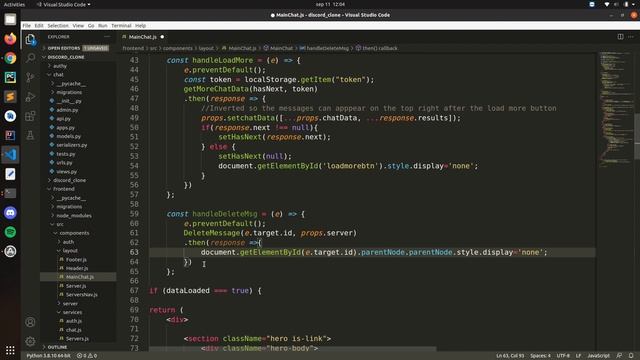The width and height of the screenshot is (640, 360).
Task: Open the Search view in activity bar
Action: click(x=30, y=58)
